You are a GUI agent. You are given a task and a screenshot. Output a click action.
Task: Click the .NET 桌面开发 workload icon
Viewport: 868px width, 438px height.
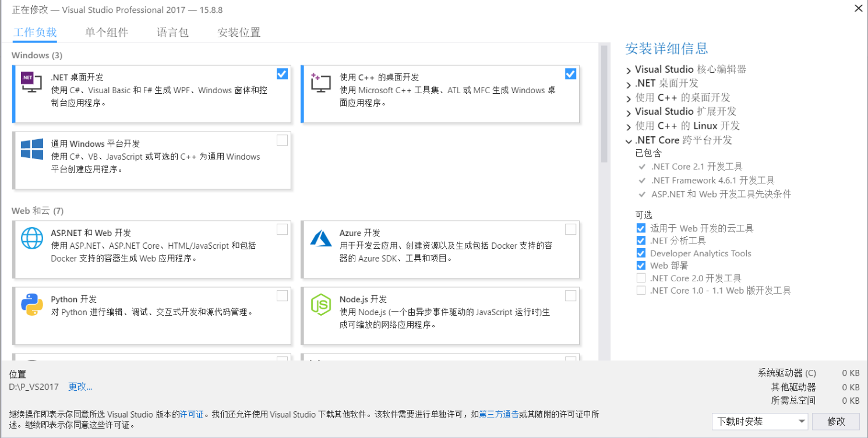(x=31, y=82)
